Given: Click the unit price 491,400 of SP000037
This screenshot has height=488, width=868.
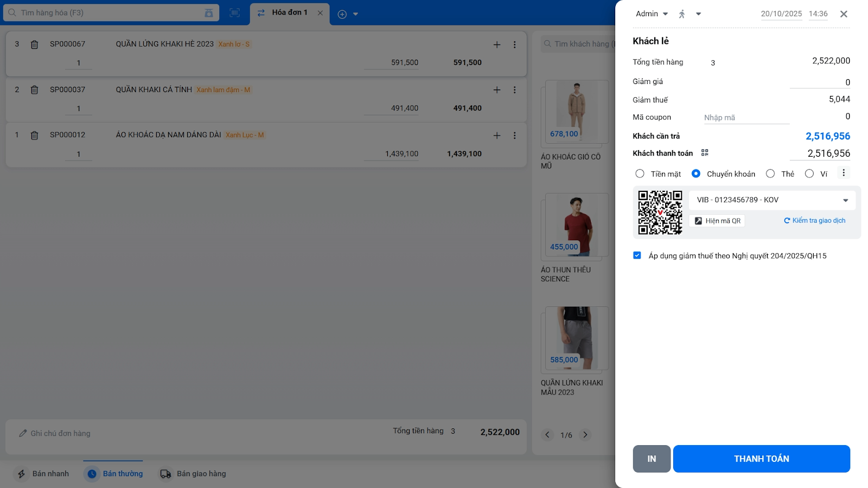Looking at the screenshot, I should (x=392, y=108).
